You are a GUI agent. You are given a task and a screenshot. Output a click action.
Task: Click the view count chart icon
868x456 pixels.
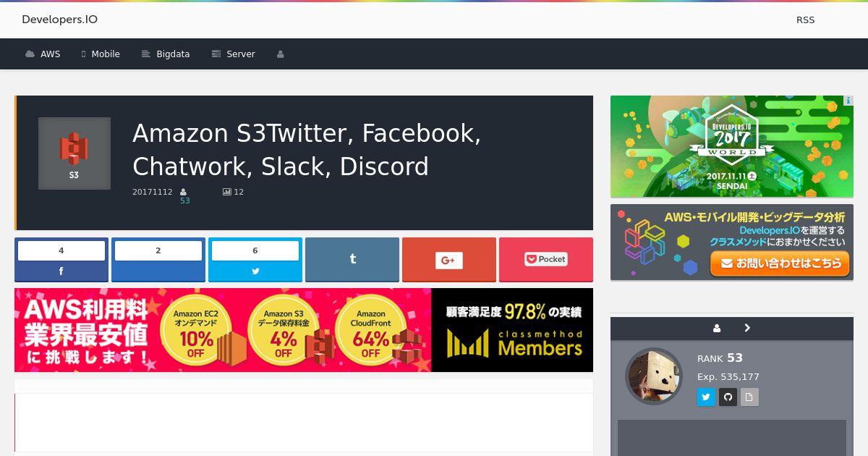pyautogui.click(x=227, y=192)
